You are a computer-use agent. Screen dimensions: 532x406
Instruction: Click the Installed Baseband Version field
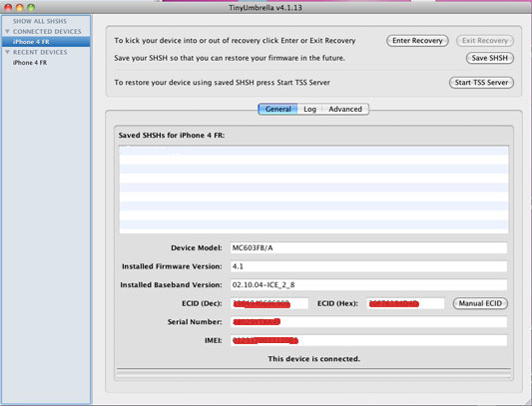click(368, 285)
